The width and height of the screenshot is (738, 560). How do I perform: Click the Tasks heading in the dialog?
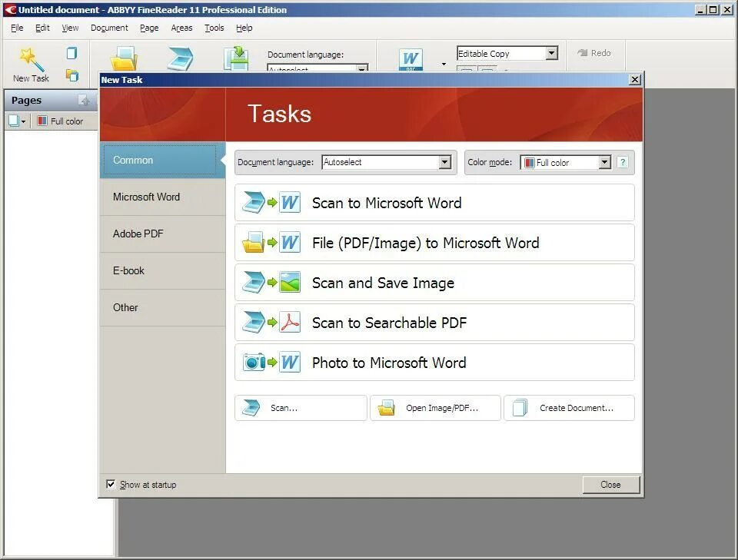[x=280, y=114]
